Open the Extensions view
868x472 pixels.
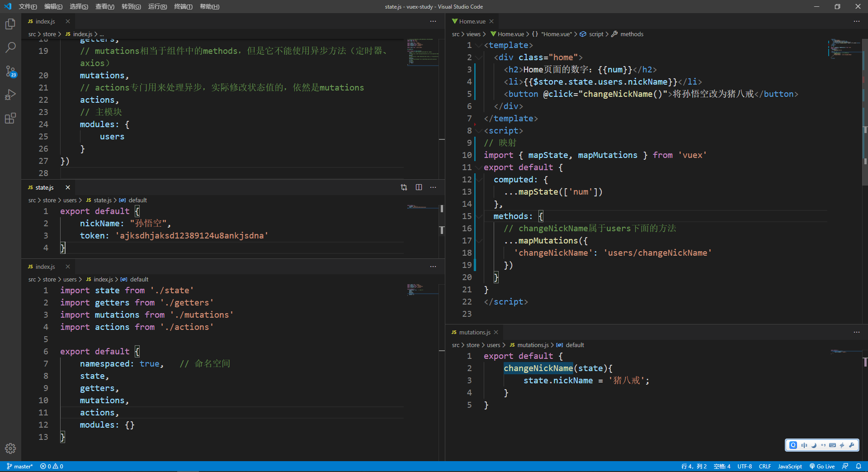click(10, 119)
